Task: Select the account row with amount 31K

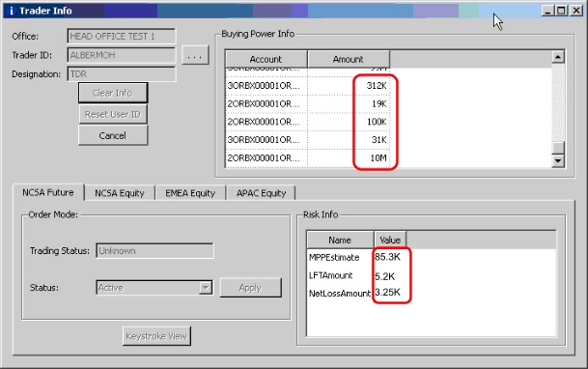Action: click(307, 140)
